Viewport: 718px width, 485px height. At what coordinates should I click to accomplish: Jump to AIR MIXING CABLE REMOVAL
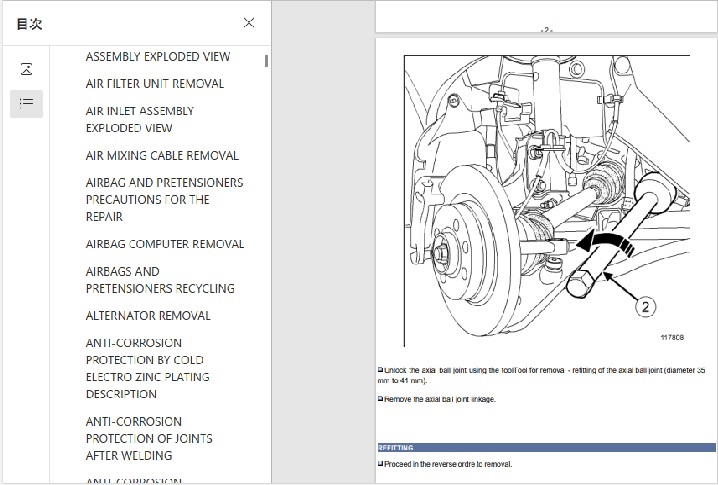pos(162,156)
